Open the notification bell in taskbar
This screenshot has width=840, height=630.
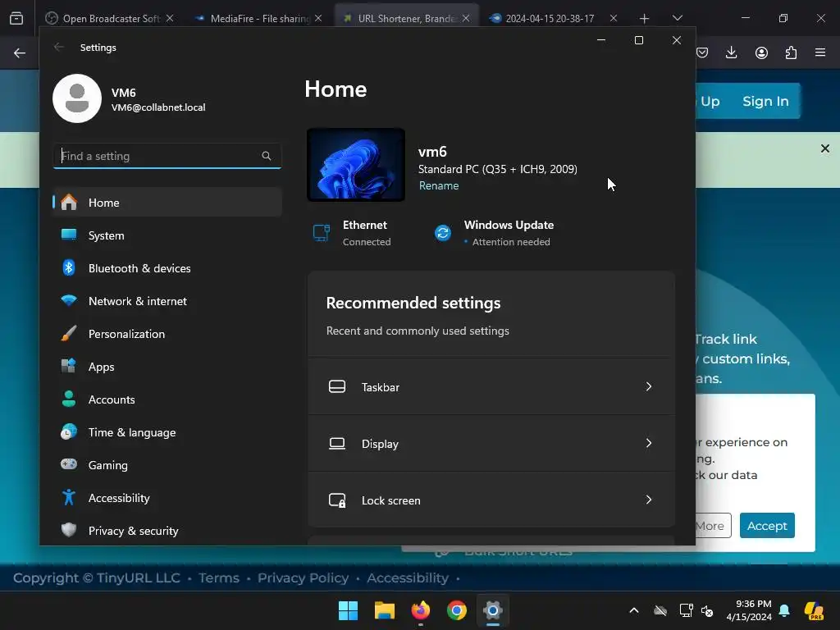click(x=784, y=610)
